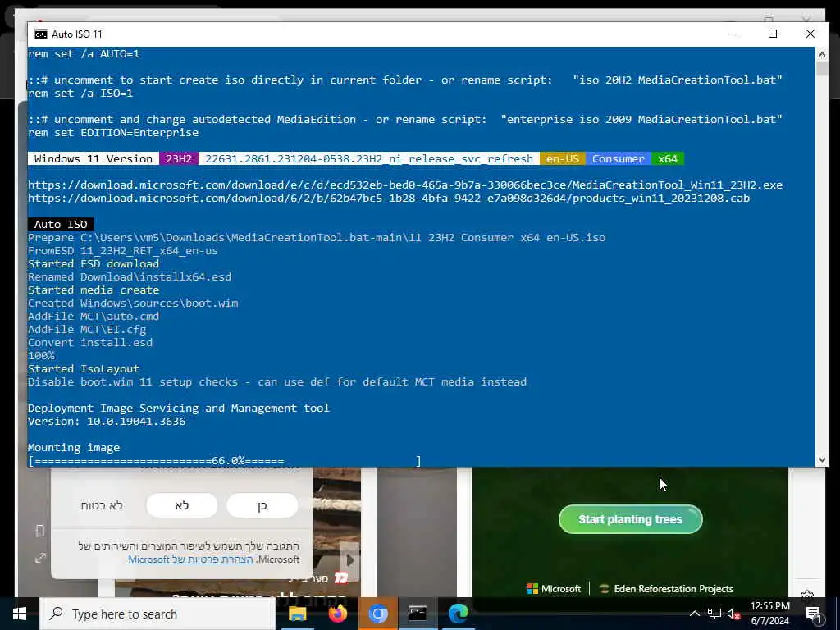Click the 'AddFile MCT\auto.cmd' line

tap(94, 317)
